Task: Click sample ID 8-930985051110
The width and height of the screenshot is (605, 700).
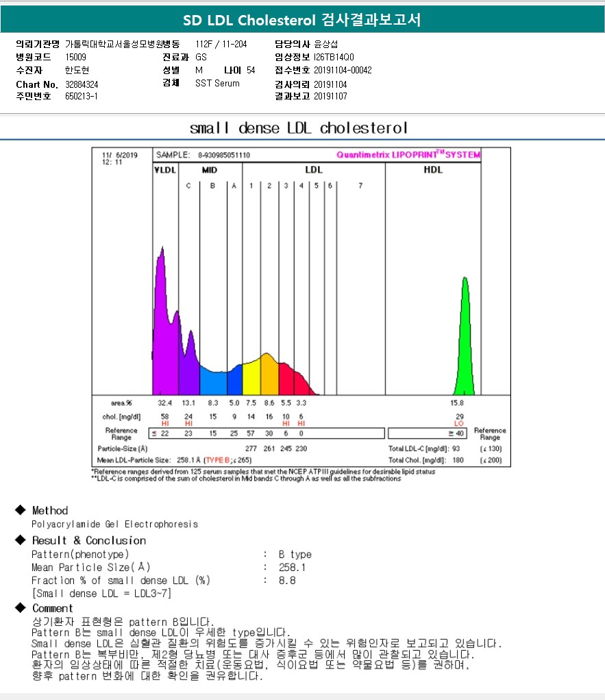Action: click(224, 155)
